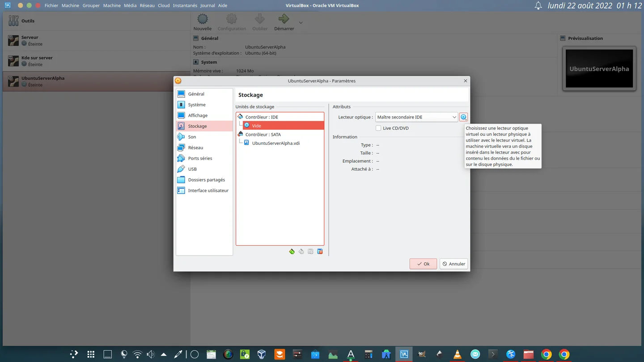
Task: Cancel the dialog with Annuler
Action: click(x=453, y=264)
